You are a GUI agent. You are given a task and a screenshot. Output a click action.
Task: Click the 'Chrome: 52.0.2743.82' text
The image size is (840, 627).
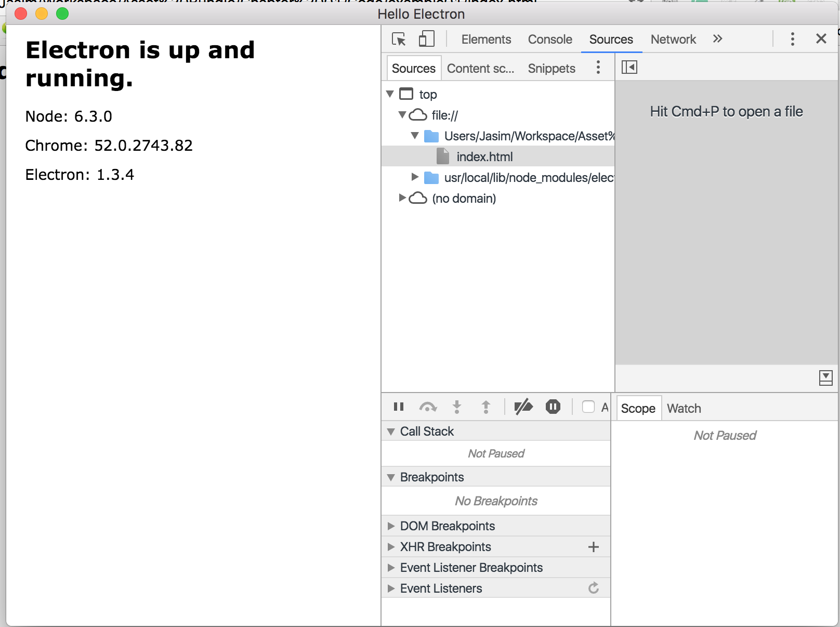tap(109, 146)
